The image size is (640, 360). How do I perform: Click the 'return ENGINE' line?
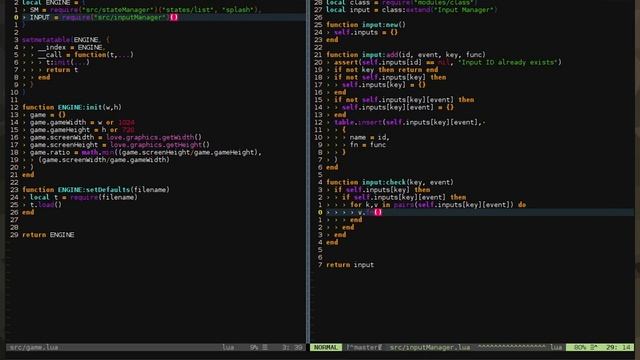[x=48, y=235]
